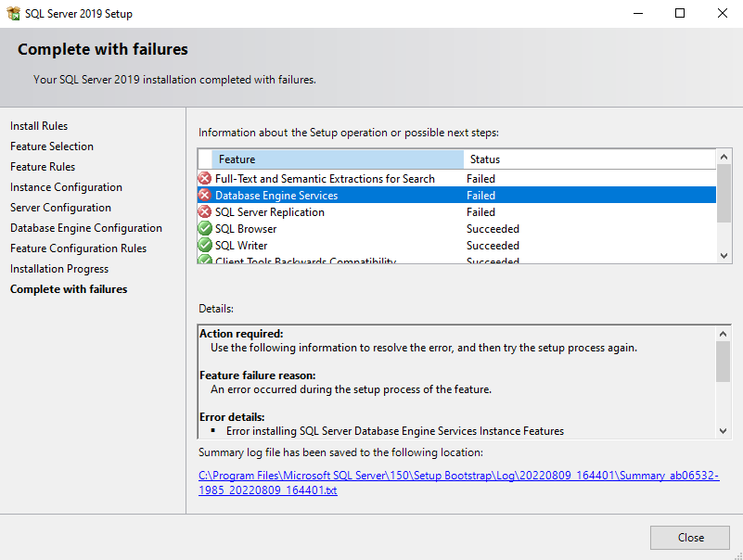Minimize the SQL Server 2019 Setup window
Viewport: 743px width, 560px height.
638,13
